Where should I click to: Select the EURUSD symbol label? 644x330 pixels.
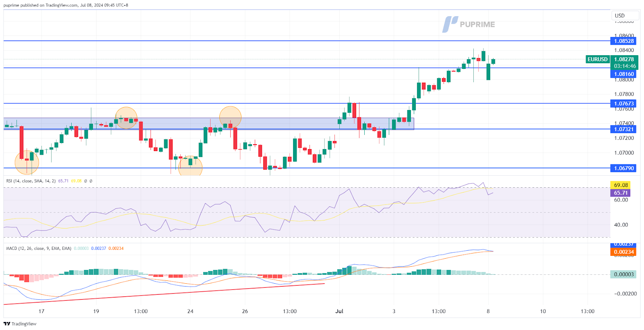tap(597, 59)
